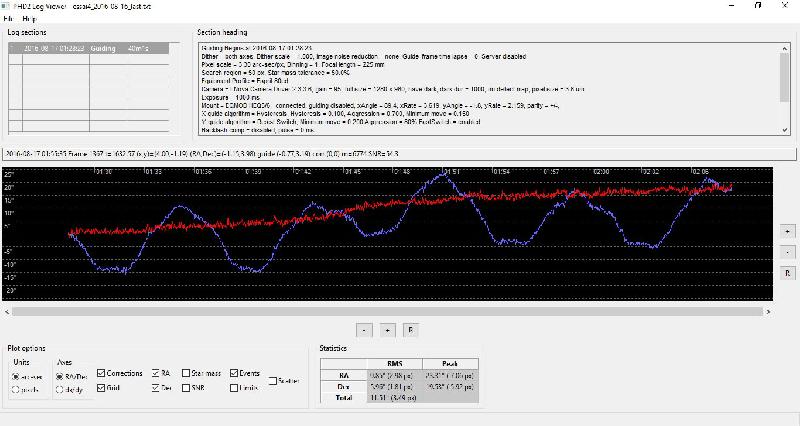Click the PHD2 Log Viewer title bar icon
The width and height of the screenshot is (800, 426).
click(6, 6)
